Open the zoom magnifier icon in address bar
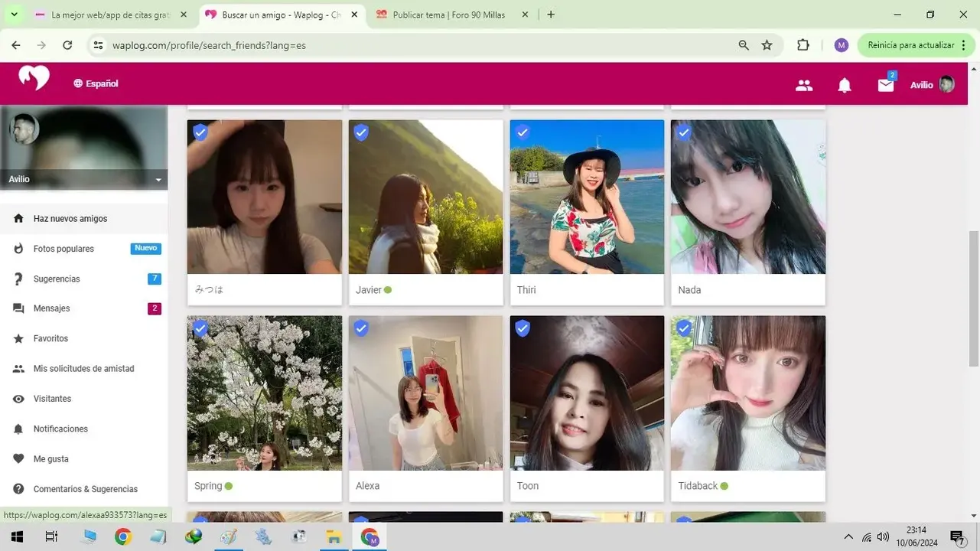The image size is (980, 551). (x=744, y=45)
